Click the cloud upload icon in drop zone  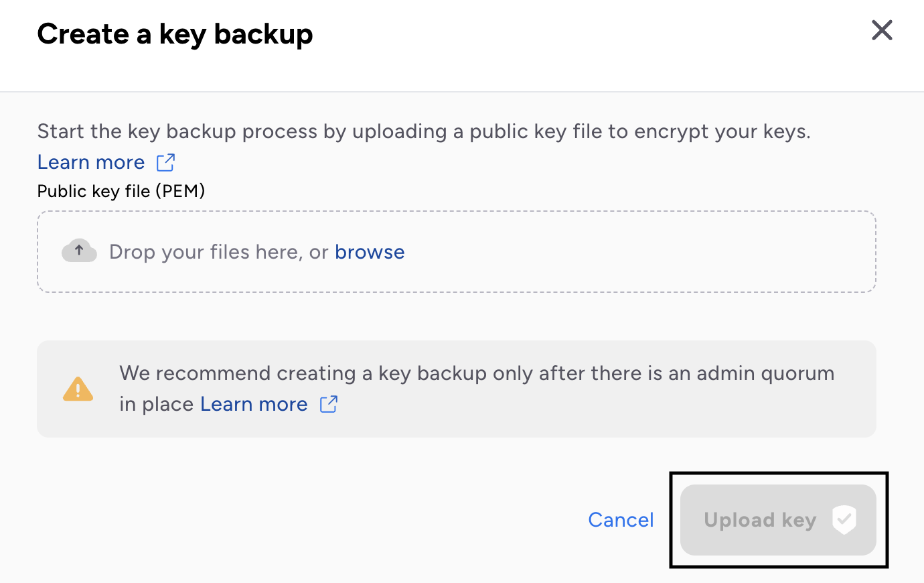pyautogui.click(x=79, y=251)
